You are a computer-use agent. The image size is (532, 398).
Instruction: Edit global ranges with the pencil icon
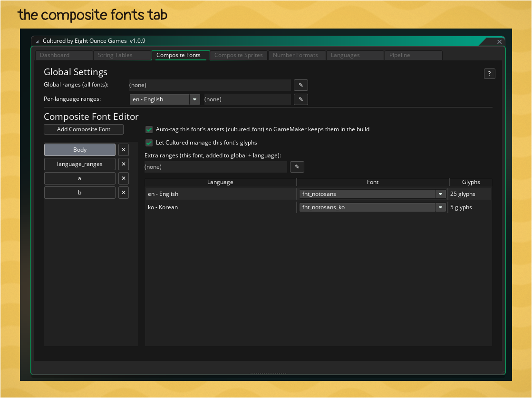[x=300, y=85]
